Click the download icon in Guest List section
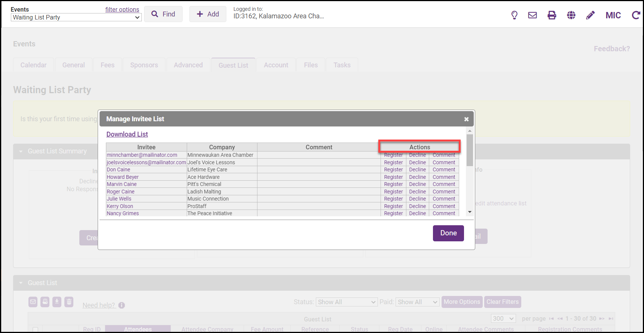 click(57, 302)
